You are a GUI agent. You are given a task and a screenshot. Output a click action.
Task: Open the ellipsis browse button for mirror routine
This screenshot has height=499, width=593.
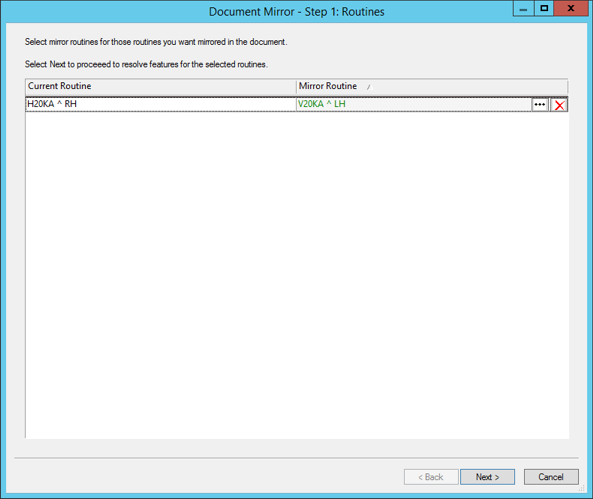pyautogui.click(x=540, y=104)
